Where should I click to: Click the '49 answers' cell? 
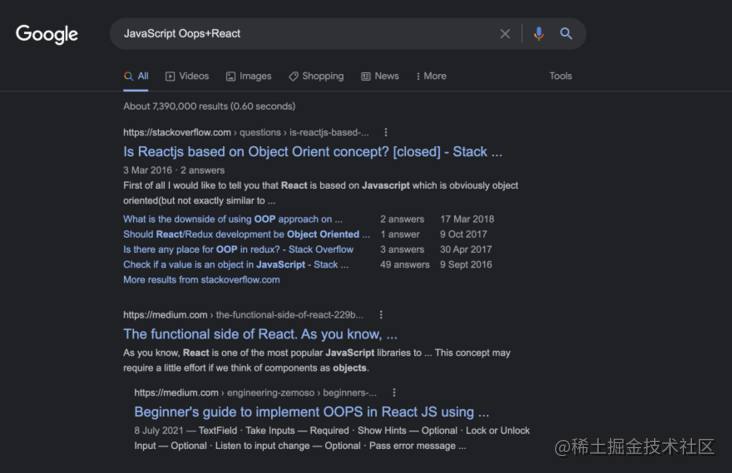(x=404, y=265)
